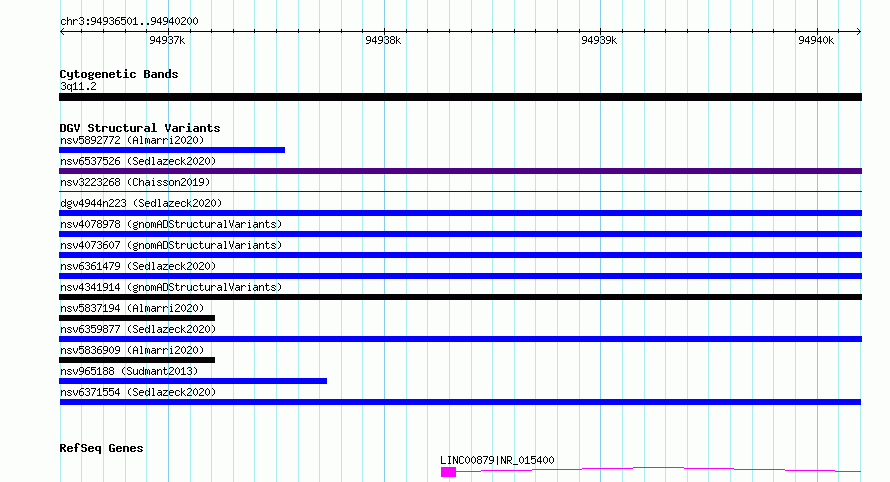The height and width of the screenshot is (482, 890).
Task: Click the nsv5837194 (Almarri2020) label
Action: tap(132, 308)
